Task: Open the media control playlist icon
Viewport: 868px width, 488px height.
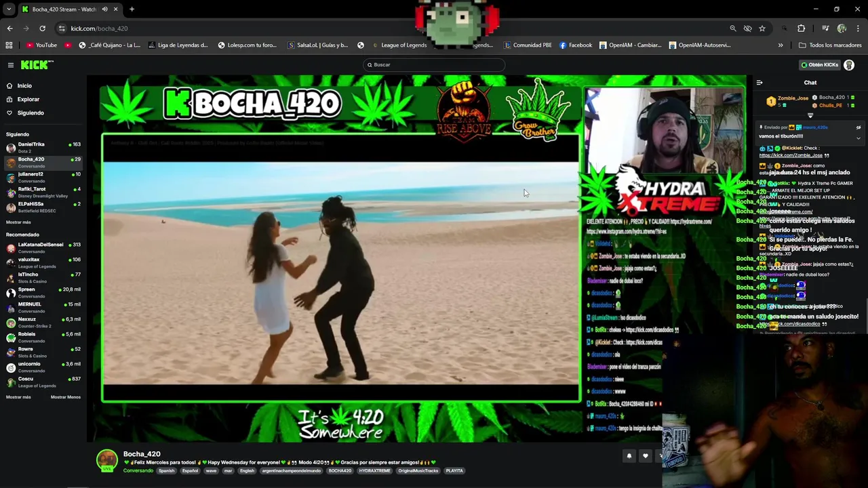Action: click(x=825, y=28)
